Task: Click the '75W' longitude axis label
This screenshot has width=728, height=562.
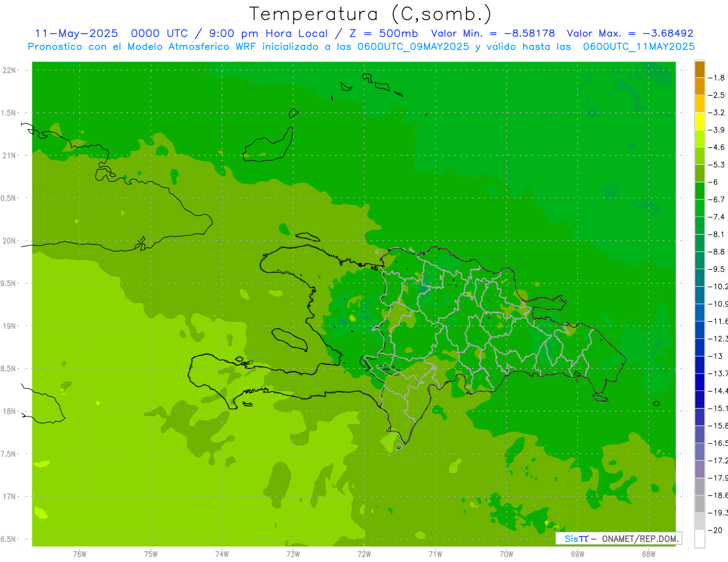Action: click(150, 553)
